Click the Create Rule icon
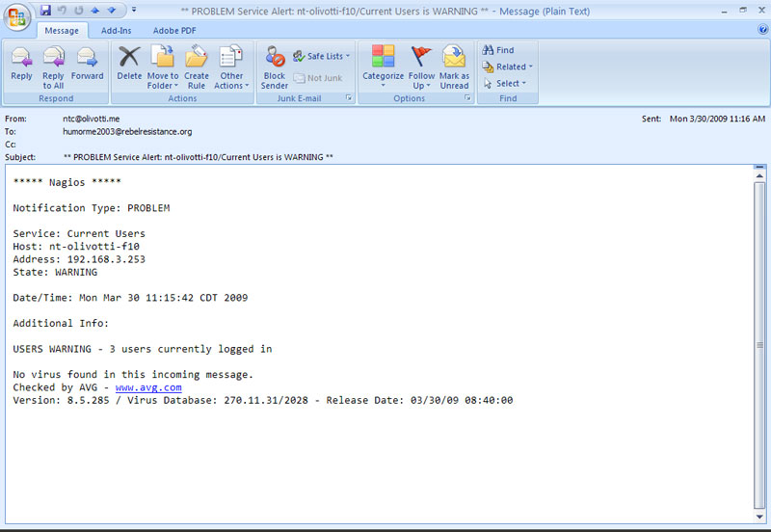This screenshot has width=771, height=532. coord(197,67)
